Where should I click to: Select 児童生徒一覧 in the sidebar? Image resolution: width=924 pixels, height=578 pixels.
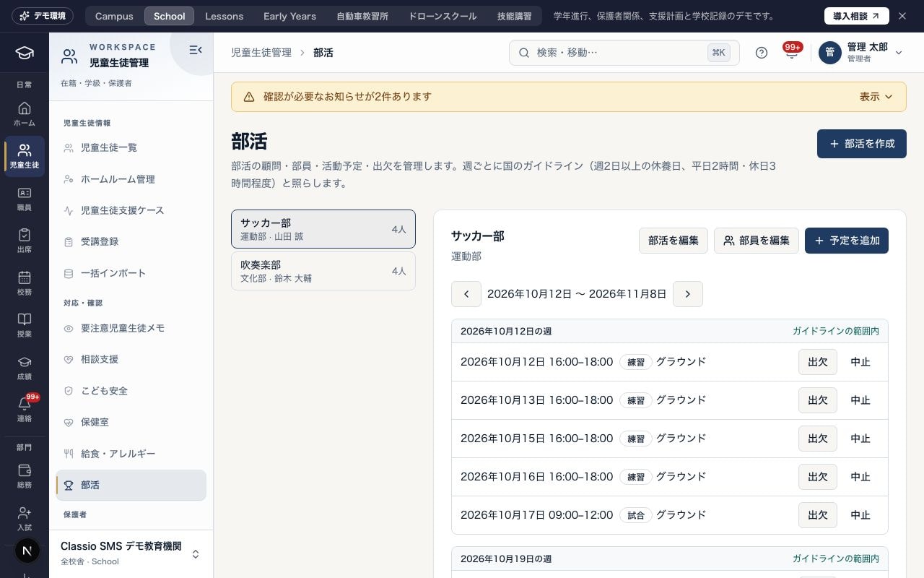[131, 147]
